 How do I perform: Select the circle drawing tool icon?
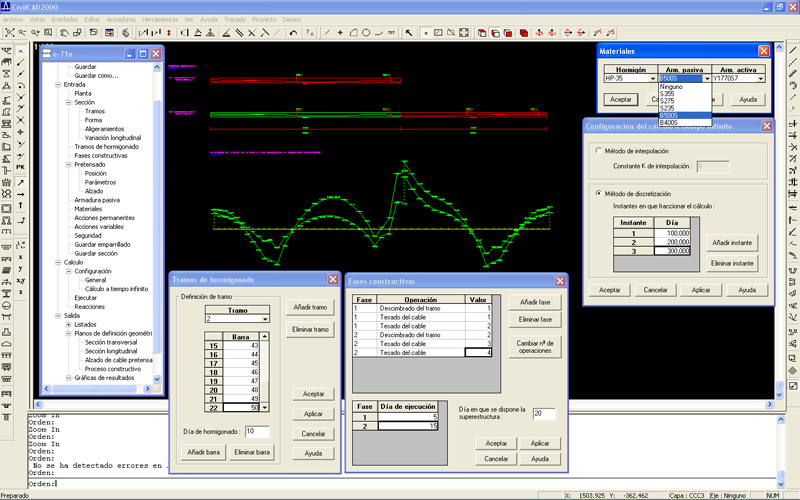coord(367,33)
